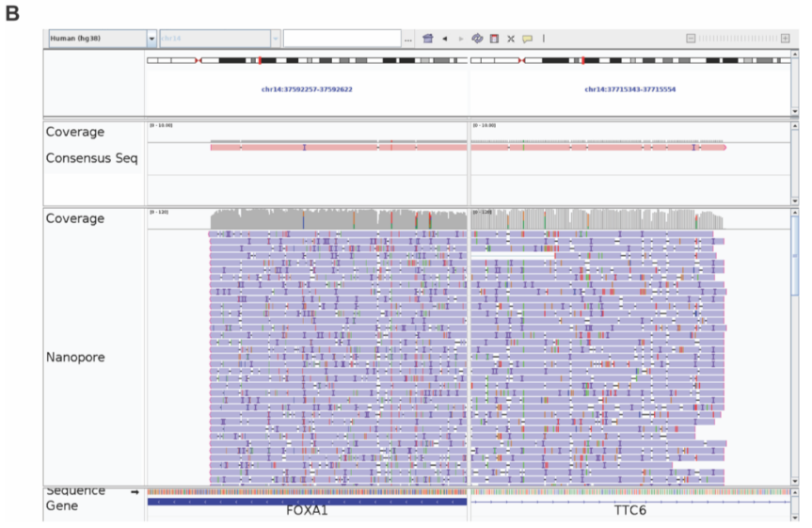Image resolution: width=812 pixels, height=528 pixels.
Task: Click scroll-up arrow of the Gene panel scrollbar
Action: click(x=795, y=491)
